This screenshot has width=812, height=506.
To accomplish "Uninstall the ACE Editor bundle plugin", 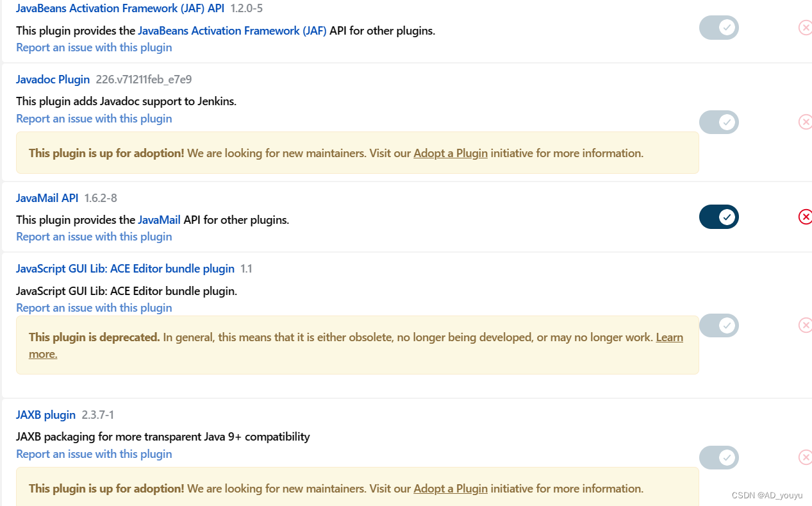I will 806,325.
